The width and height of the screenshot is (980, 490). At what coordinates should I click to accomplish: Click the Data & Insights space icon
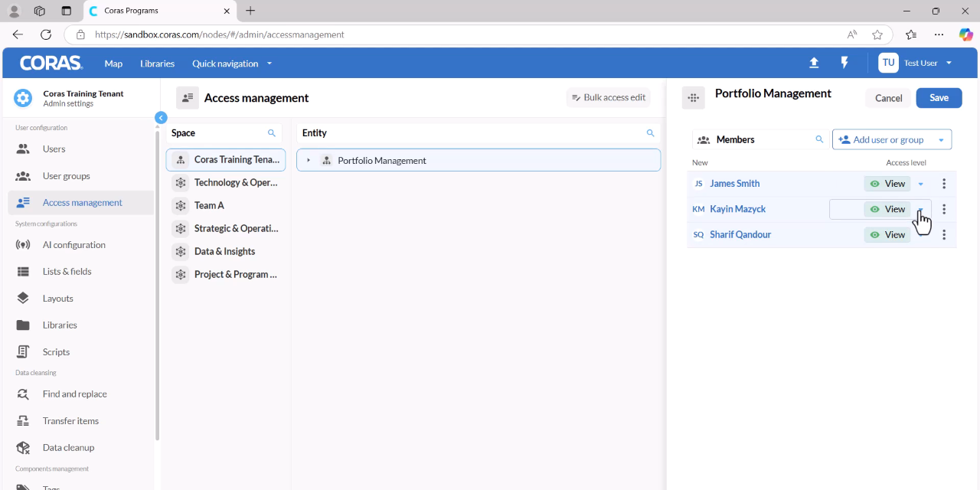pyautogui.click(x=181, y=251)
